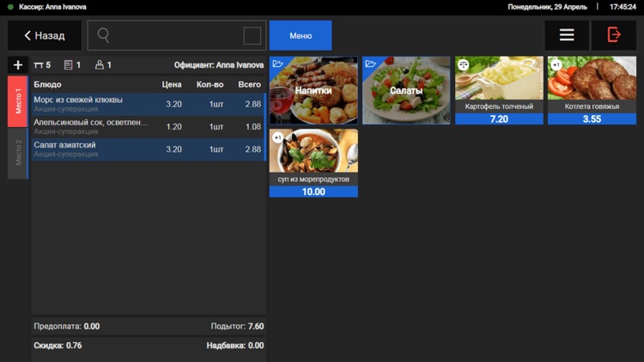Click the Кассир: Anna Ivanova label

tap(52, 7)
